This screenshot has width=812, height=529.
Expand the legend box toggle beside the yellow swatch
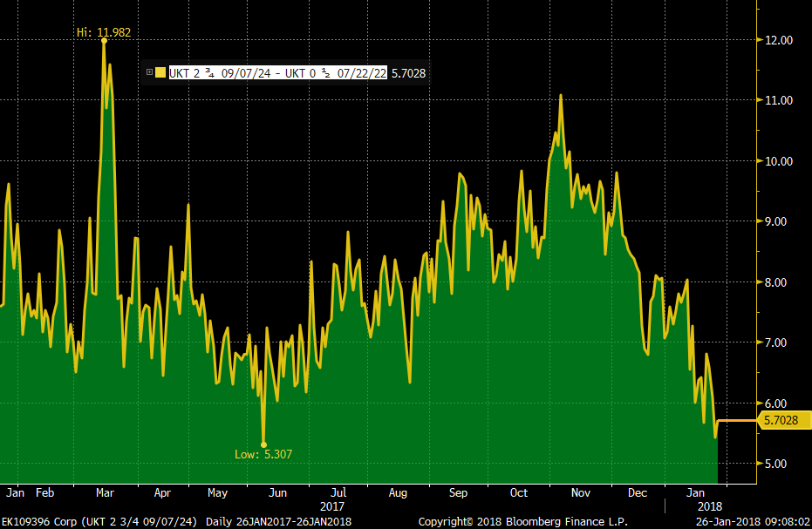(149, 72)
